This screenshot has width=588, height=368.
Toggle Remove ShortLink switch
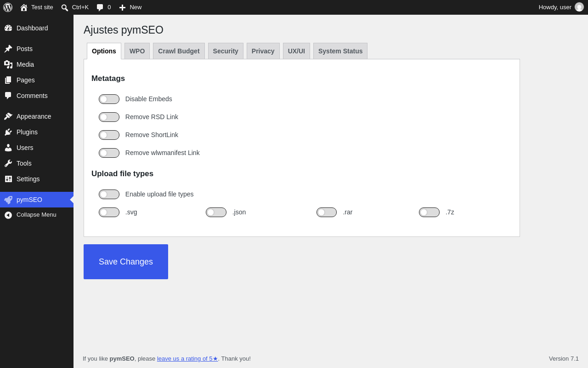click(109, 135)
